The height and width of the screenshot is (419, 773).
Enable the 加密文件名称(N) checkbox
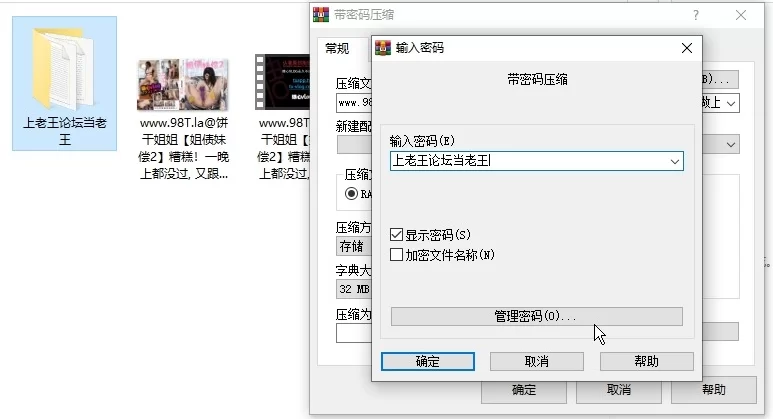pyautogui.click(x=397, y=254)
